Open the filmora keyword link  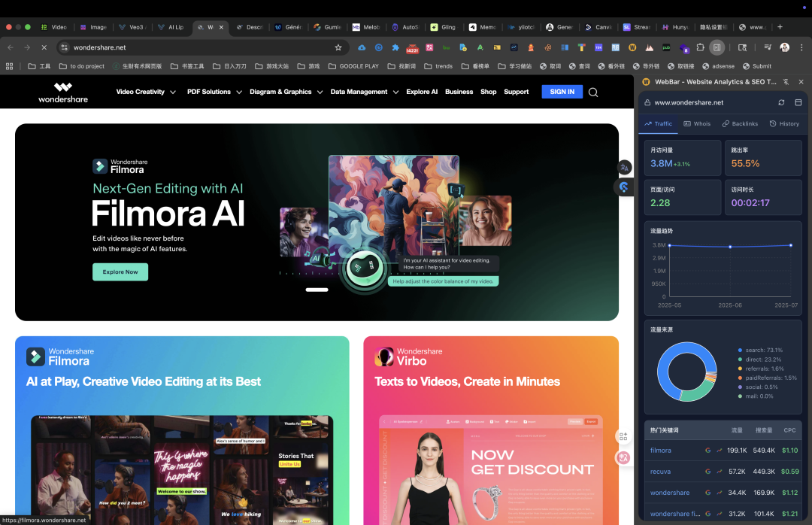660,451
